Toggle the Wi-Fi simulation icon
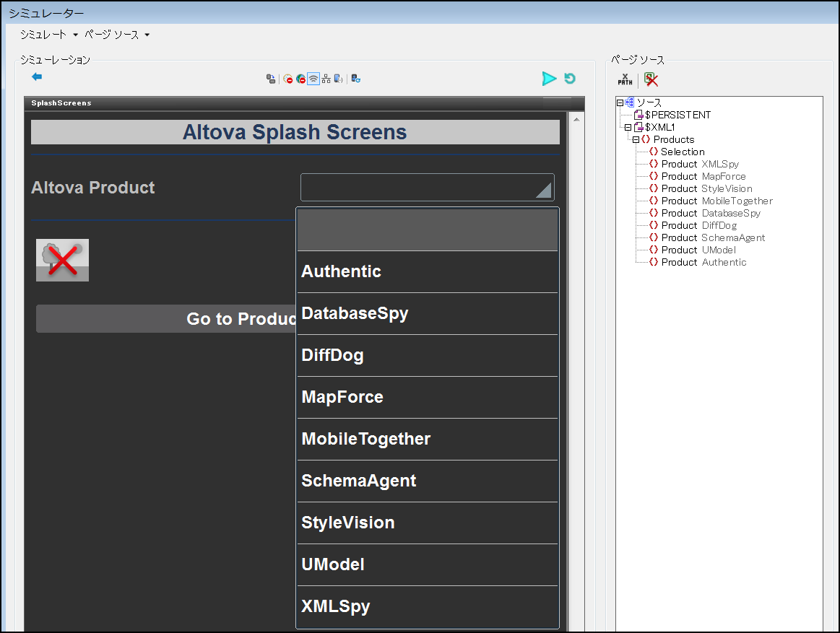This screenshot has width=840, height=633. [313, 79]
